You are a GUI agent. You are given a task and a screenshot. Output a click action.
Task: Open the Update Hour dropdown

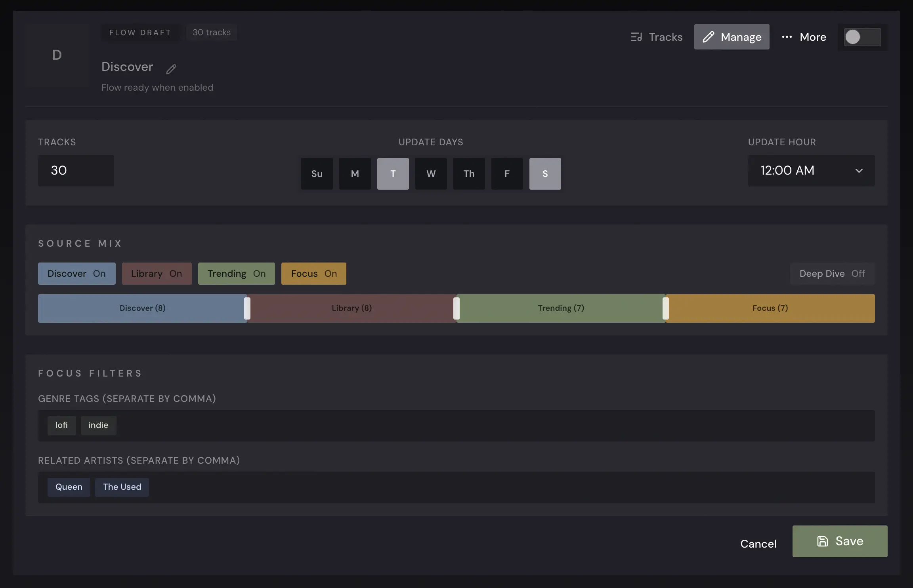(x=812, y=170)
